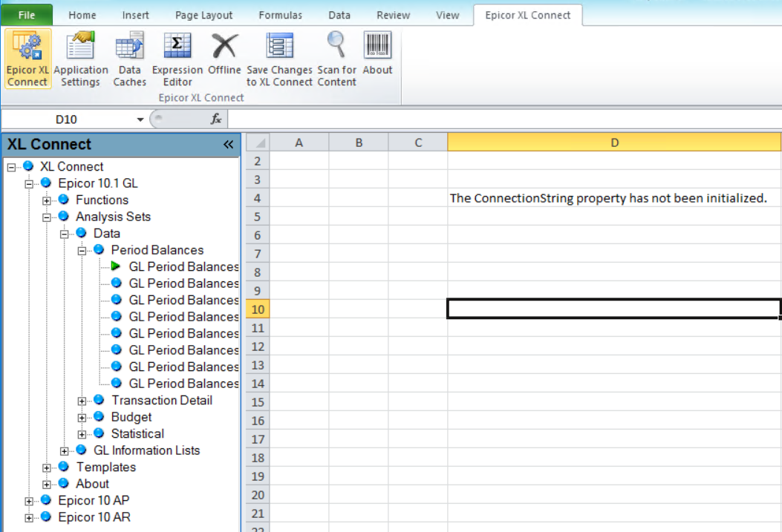Launch the Expression Editor

pyautogui.click(x=177, y=59)
